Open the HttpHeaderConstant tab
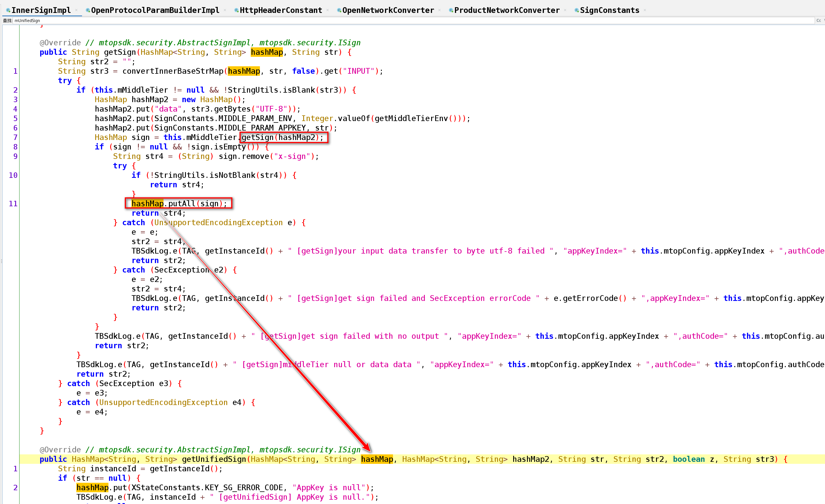This screenshot has width=825, height=504. pos(281,10)
